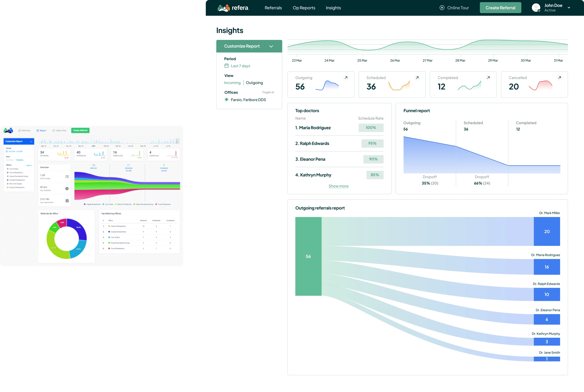Click Toggle all in the Offices section

click(268, 92)
